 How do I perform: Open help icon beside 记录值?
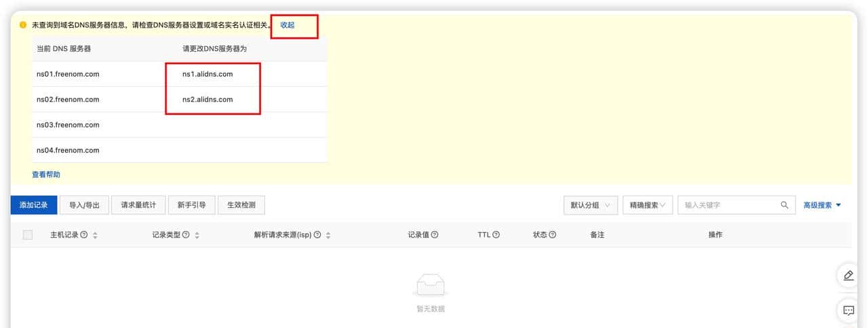pos(435,235)
